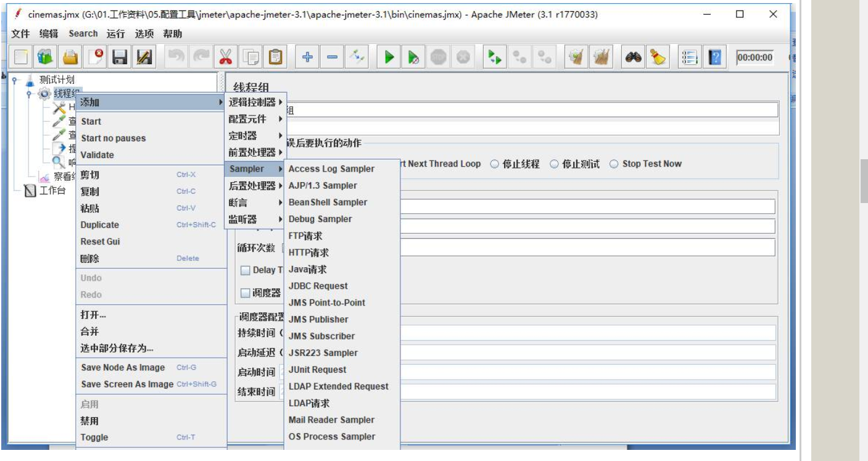Click the New test plan toolbar icon
The image size is (868, 461).
pos(21,57)
